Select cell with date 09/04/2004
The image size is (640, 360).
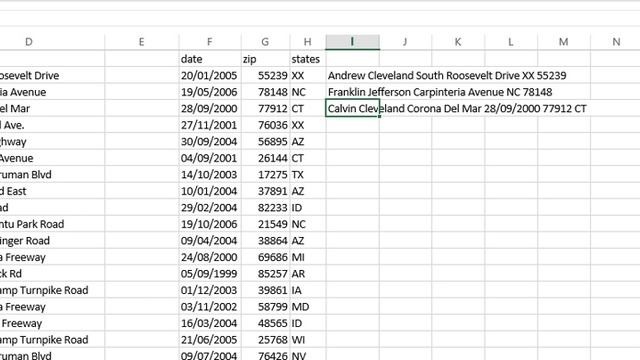pos(210,240)
